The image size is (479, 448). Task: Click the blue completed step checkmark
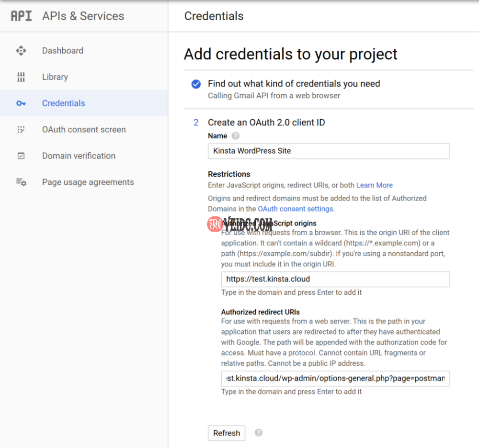[196, 84]
